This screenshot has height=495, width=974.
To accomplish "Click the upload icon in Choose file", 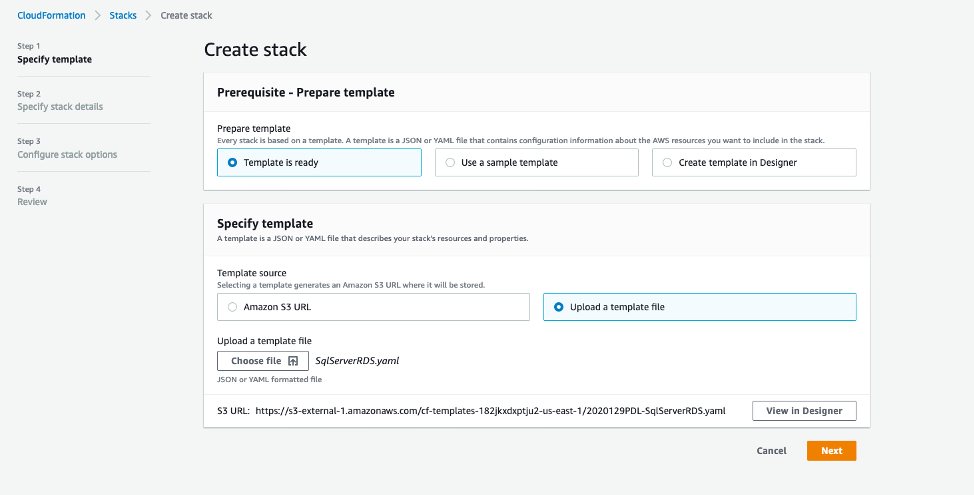I will tap(293, 361).
